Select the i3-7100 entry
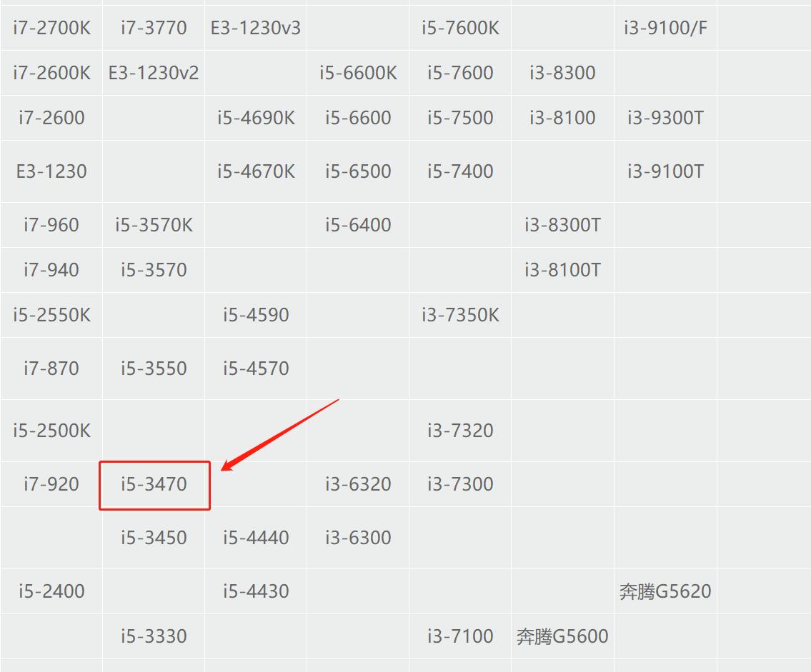The height and width of the screenshot is (672, 811). coord(460,637)
